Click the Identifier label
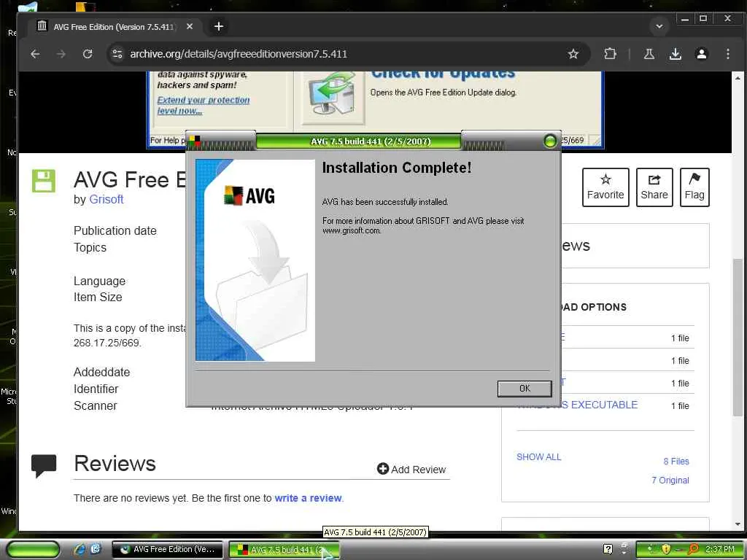 (96, 389)
